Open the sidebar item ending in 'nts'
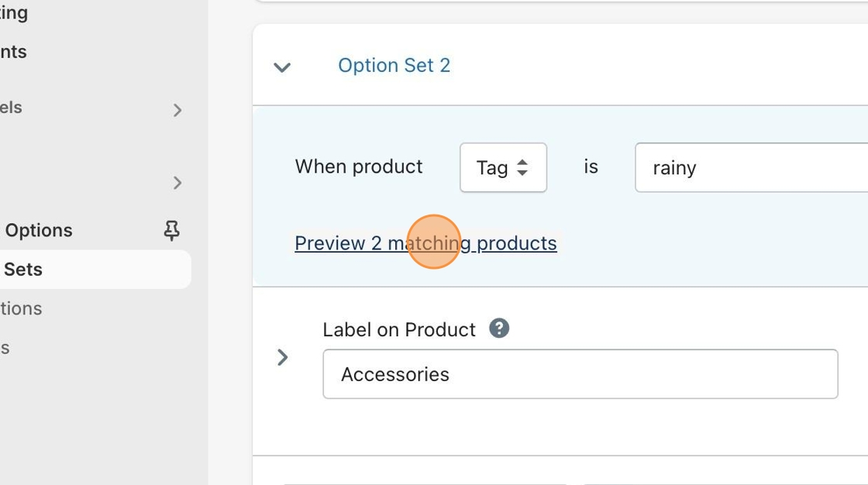This screenshot has height=485, width=868. 13,52
